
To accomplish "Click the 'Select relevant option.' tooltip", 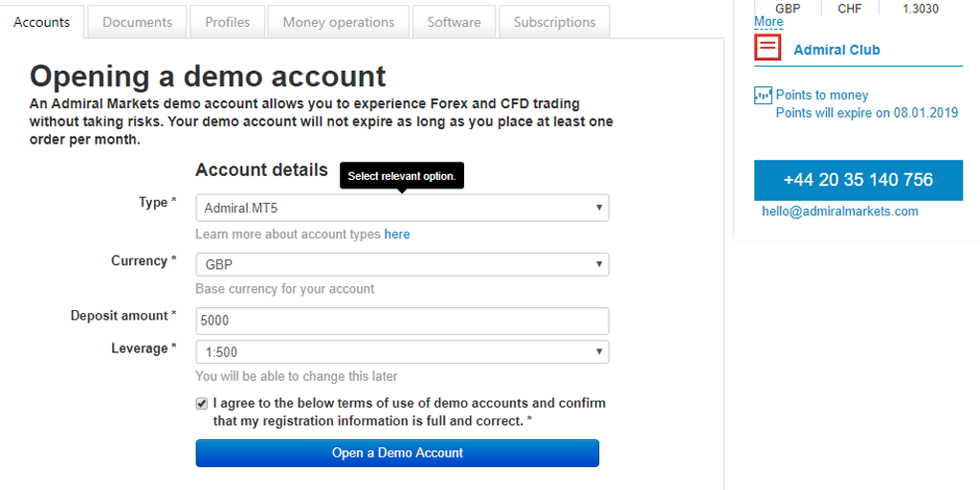I will point(402,176).
